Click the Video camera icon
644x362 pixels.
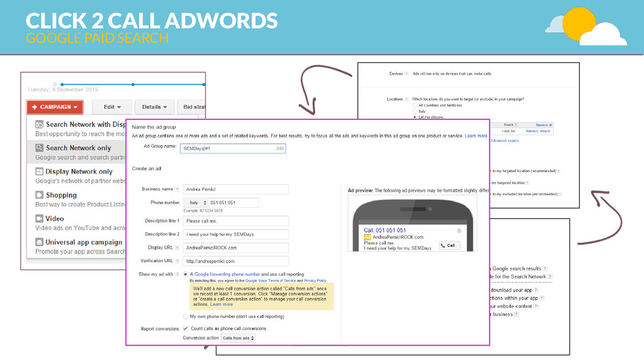click(39, 218)
